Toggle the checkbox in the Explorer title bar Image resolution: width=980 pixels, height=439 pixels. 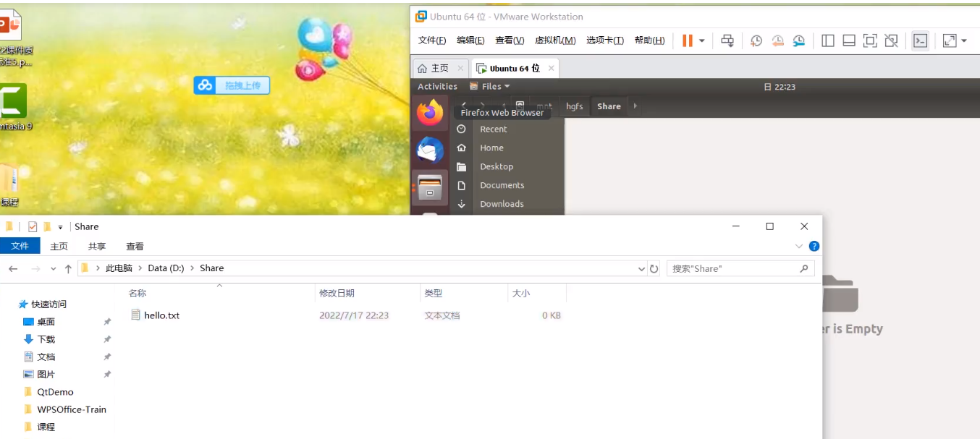pos(32,226)
